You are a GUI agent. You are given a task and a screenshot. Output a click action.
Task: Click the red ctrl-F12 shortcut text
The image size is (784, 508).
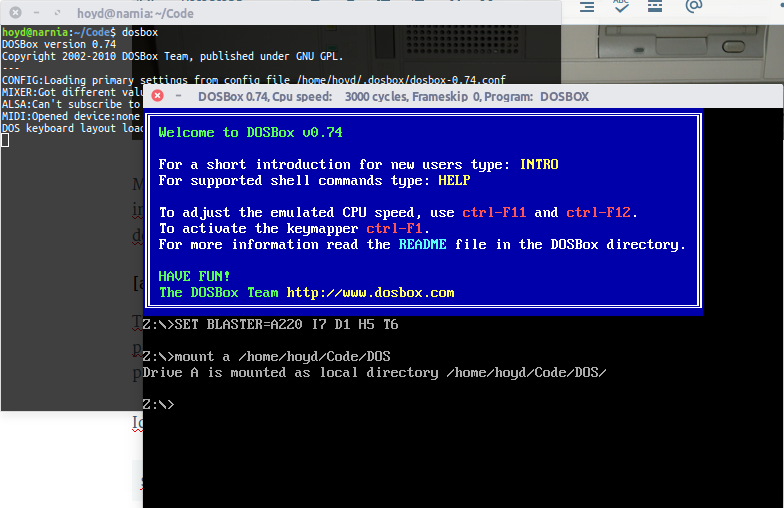598,212
